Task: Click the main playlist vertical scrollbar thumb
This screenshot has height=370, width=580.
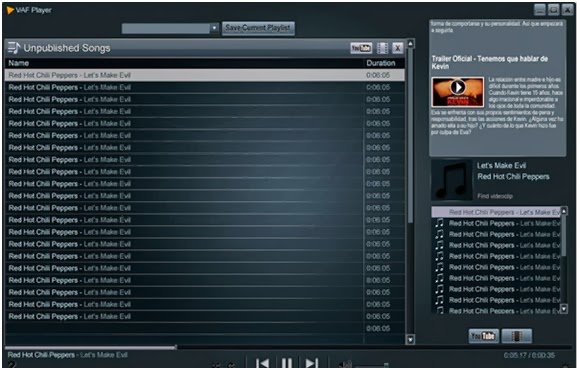Action: click(x=410, y=135)
